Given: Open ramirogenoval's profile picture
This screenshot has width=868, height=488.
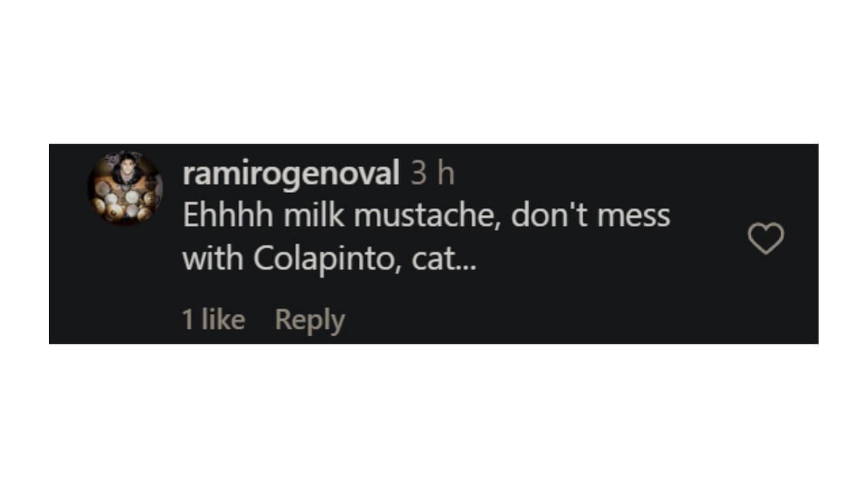Looking at the screenshot, I should coord(125,188).
